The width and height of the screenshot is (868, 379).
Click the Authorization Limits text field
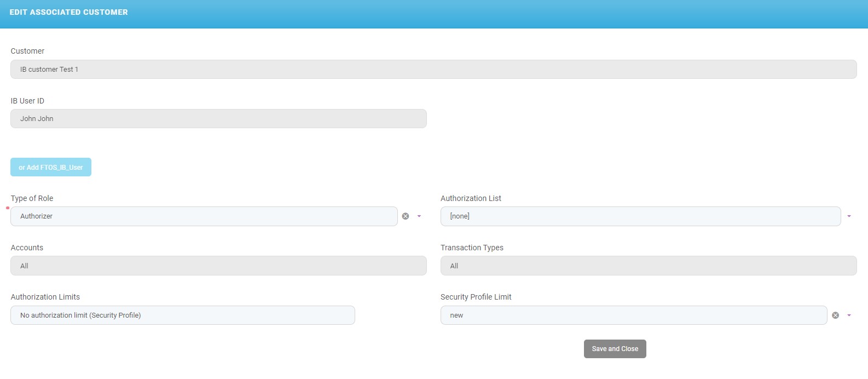(182, 315)
